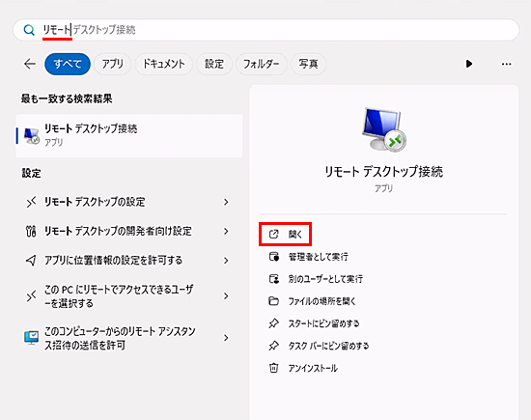The image size is (531, 420).
Task: Click 開く to launch the app
Action: pyautogui.click(x=285, y=234)
